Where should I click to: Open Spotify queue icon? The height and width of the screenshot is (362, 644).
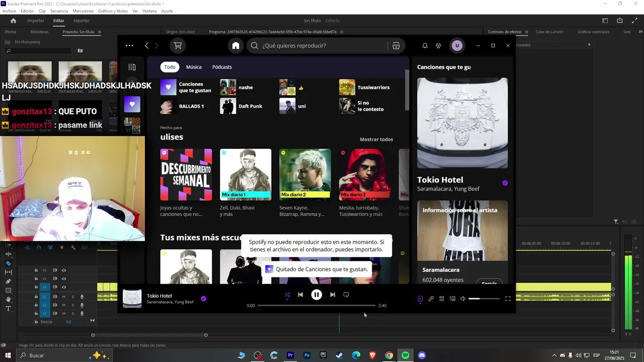[441, 299]
